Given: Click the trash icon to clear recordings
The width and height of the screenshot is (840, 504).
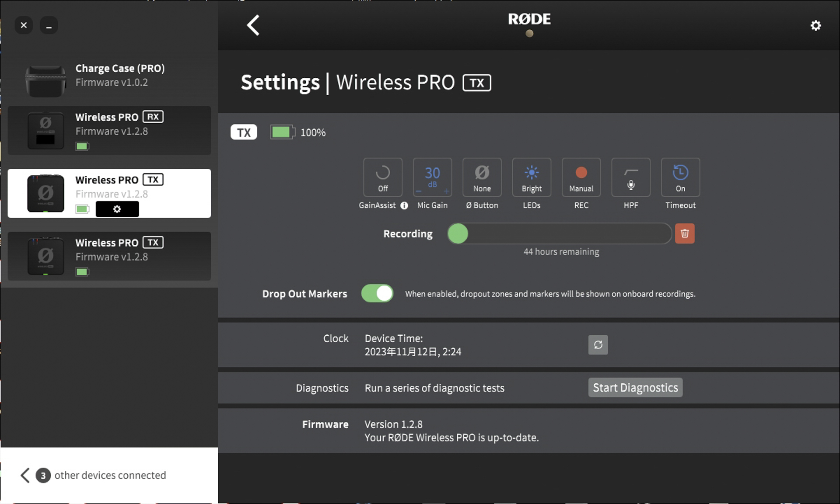Looking at the screenshot, I should tap(685, 233).
